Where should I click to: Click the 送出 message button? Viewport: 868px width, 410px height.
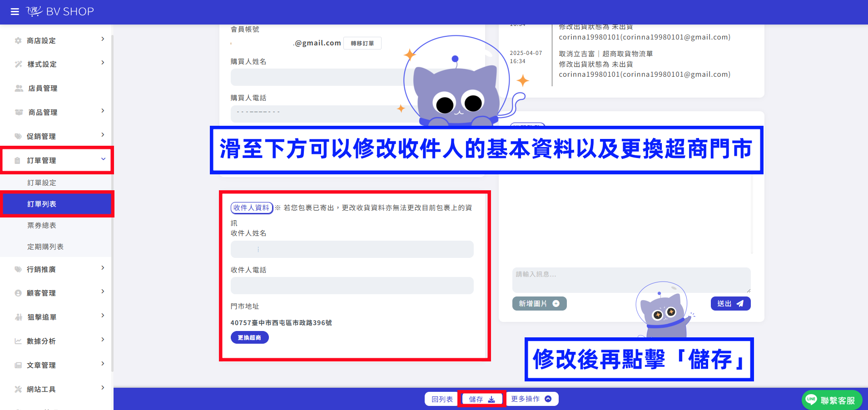(x=730, y=303)
